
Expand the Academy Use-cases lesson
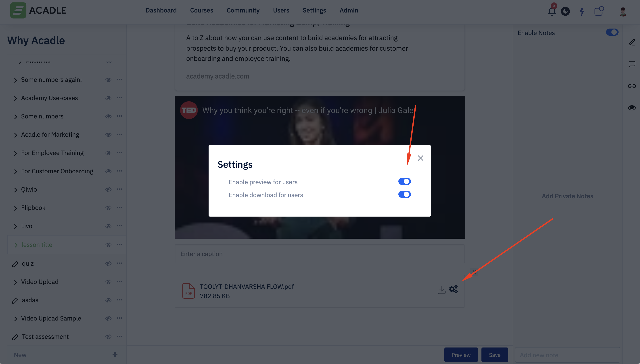pos(15,99)
